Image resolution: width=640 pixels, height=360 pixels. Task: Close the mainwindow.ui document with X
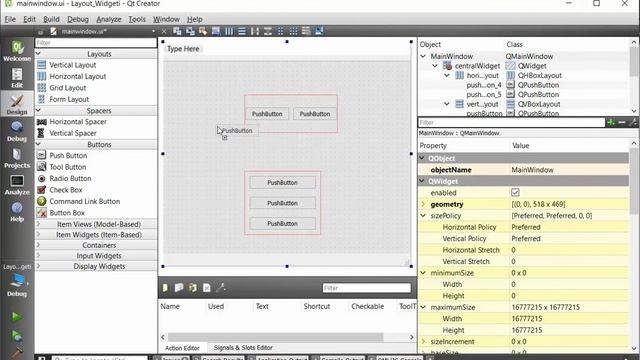[x=164, y=31]
